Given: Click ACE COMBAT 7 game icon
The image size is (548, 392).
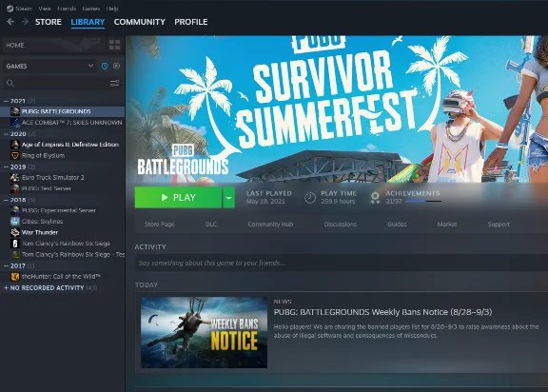Looking at the screenshot, I should [x=15, y=123].
